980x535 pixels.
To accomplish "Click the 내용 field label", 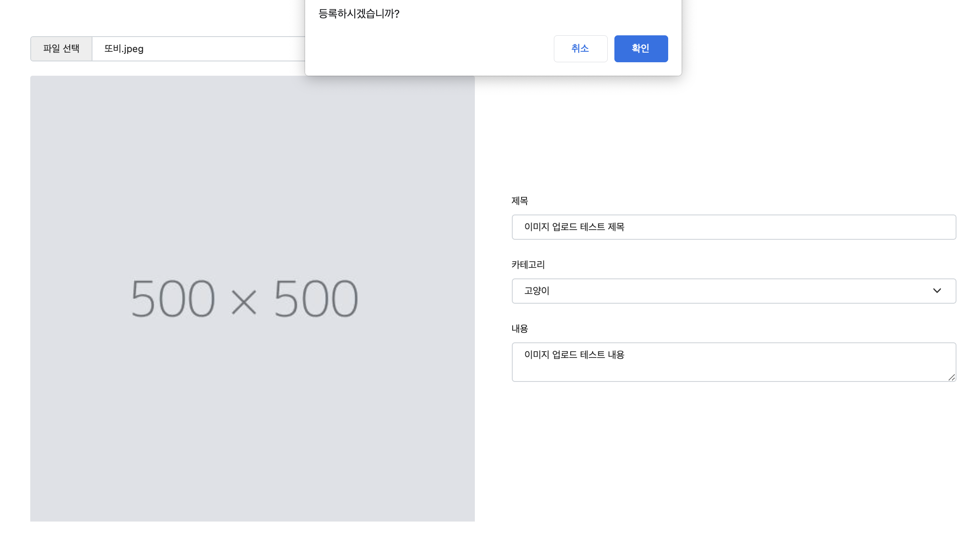I will tap(519, 328).
